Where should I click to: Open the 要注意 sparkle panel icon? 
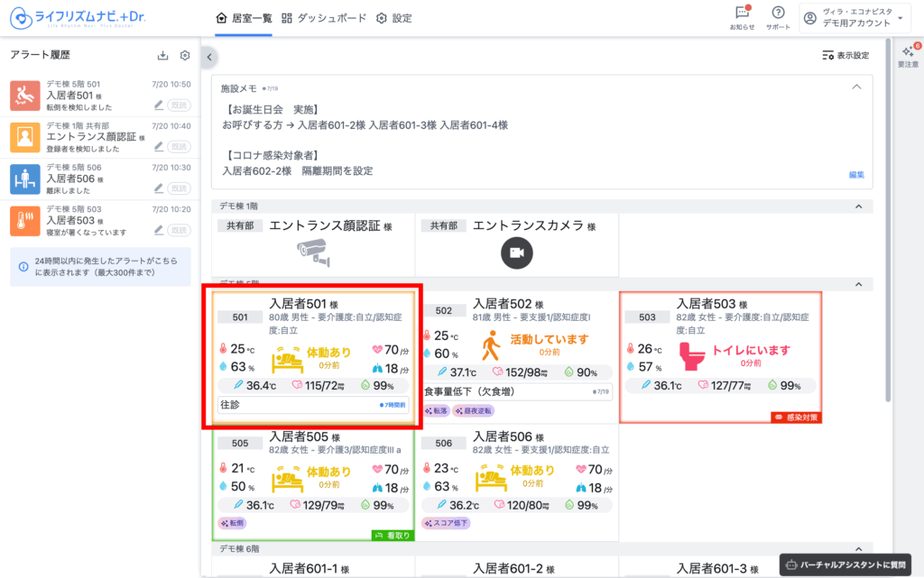[x=909, y=53]
